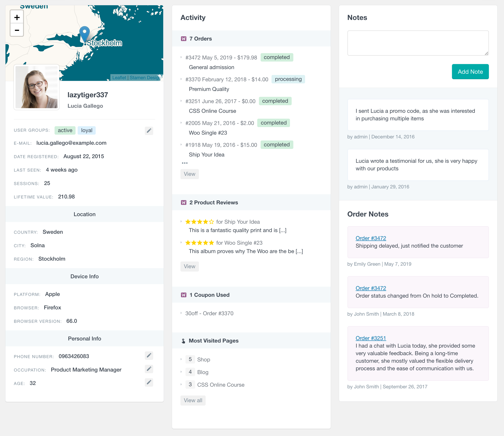Select the General admission order item
This screenshot has width=504, height=436.
click(211, 67)
